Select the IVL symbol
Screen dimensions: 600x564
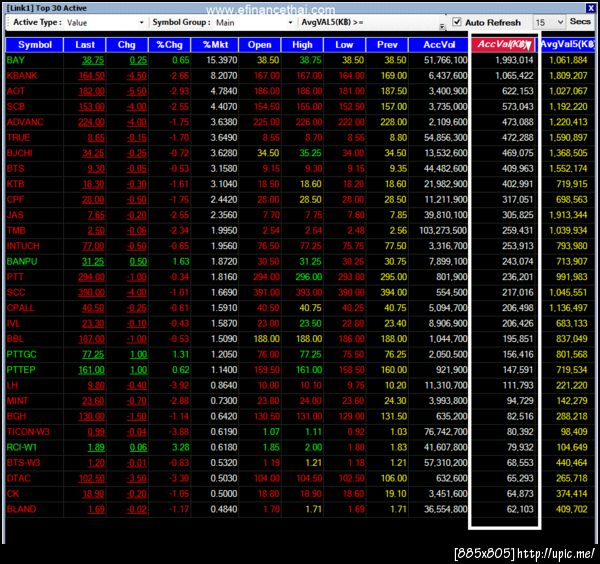click(13, 323)
